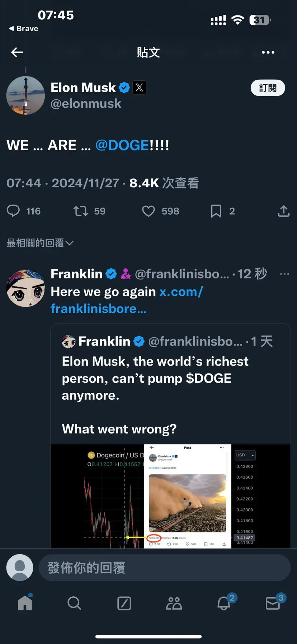
Task: Open Franklin reply's three-dot menu
Action: pos(284,274)
